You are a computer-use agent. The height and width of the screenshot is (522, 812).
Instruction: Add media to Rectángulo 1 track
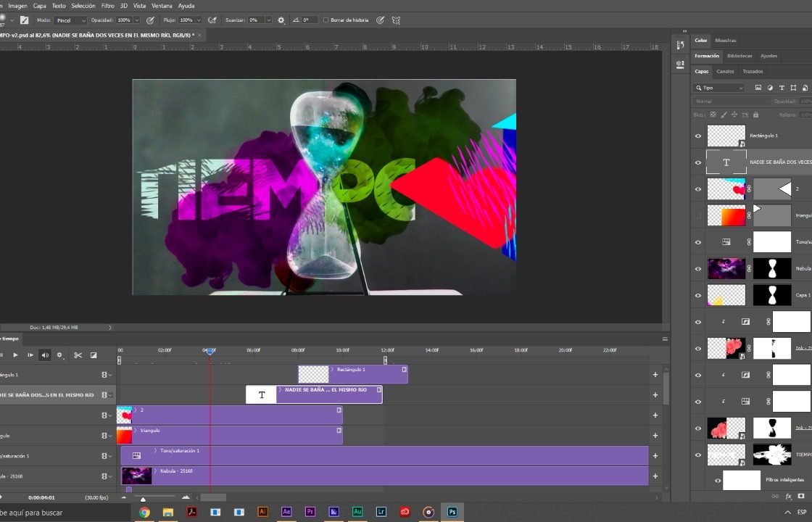click(x=655, y=374)
